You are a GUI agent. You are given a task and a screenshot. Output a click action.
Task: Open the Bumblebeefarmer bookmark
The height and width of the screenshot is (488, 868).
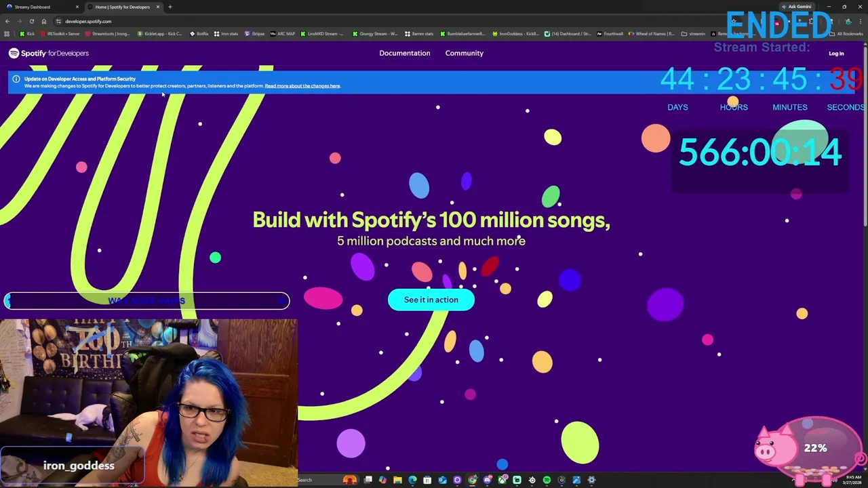[462, 33]
